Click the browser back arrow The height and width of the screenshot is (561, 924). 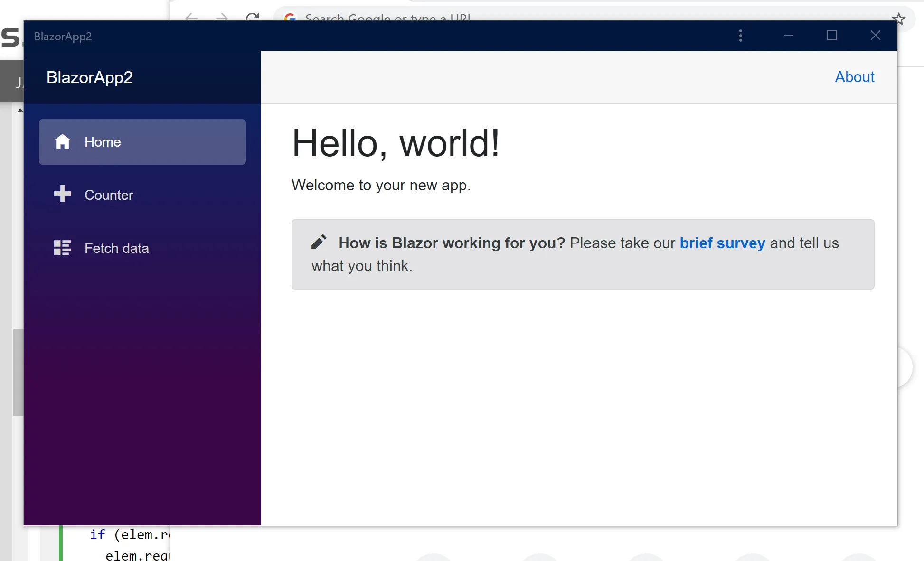(191, 18)
